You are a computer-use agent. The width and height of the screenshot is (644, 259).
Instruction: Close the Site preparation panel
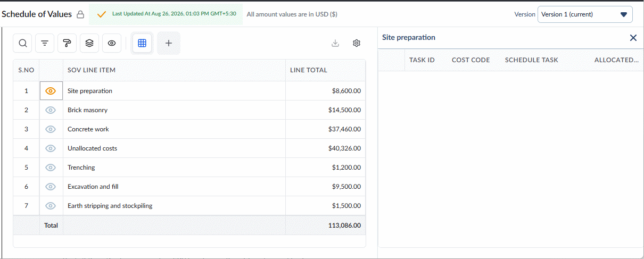coord(633,38)
